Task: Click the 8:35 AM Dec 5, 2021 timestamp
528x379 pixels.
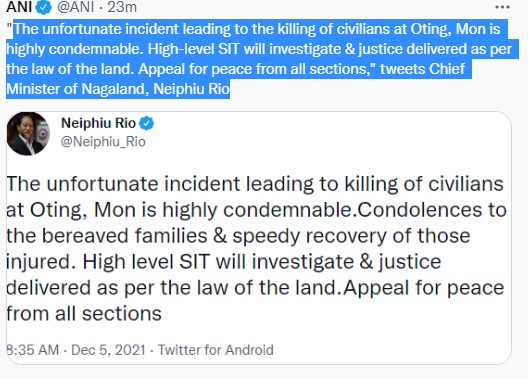Action: coord(76,350)
